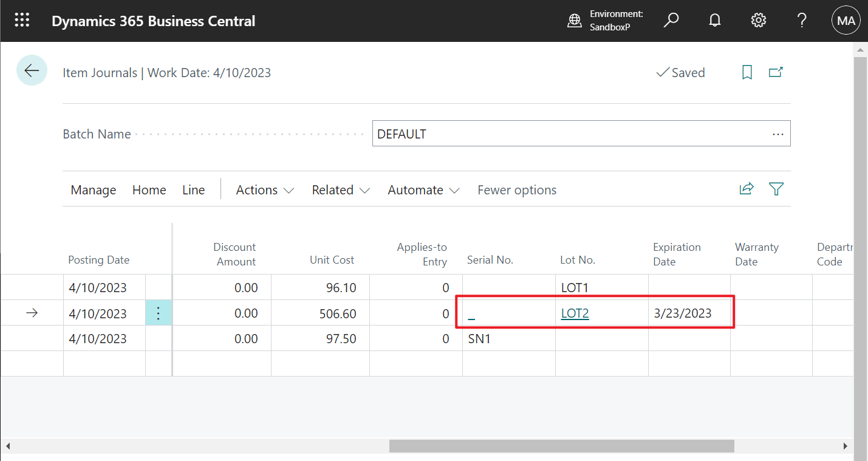Open filters with the funnel icon
Image resolution: width=868 pixels, height=461 pixels.
tap(776, 189)
